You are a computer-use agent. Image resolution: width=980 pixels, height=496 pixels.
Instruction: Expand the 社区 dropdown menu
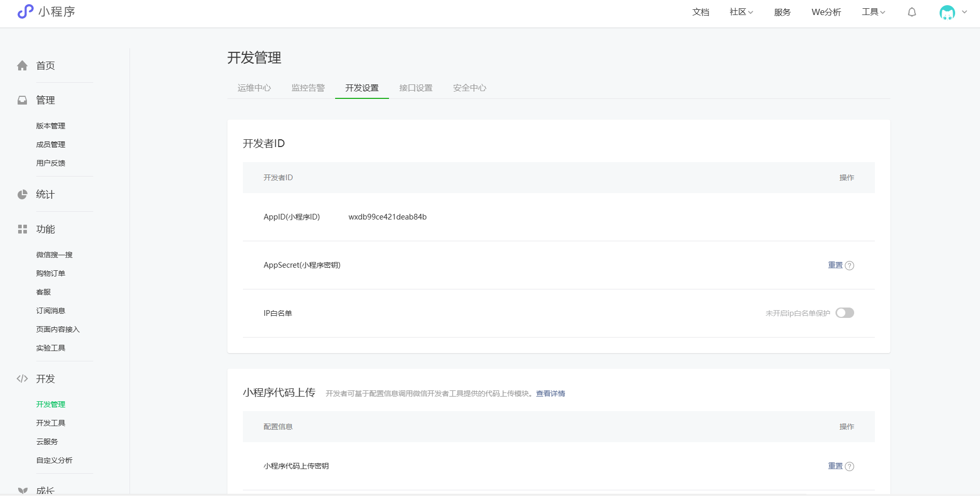pyautogui.click(x=741, y=12)
